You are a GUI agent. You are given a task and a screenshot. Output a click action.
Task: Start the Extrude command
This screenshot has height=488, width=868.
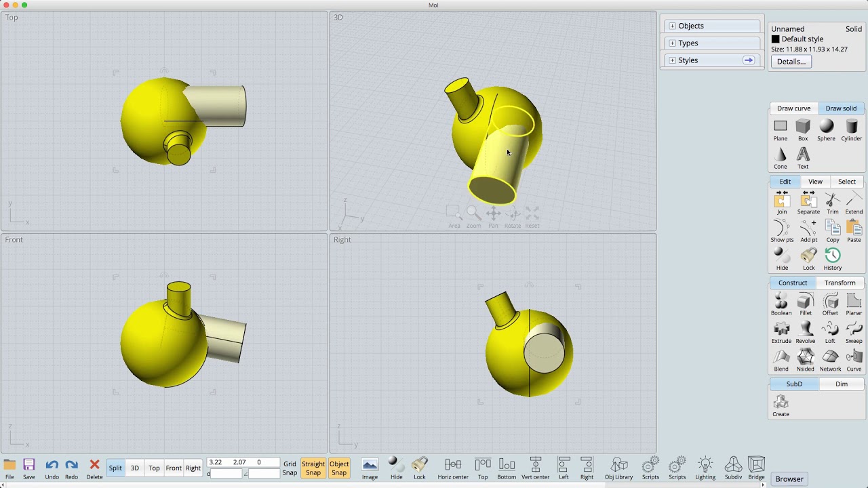[781, 332]
